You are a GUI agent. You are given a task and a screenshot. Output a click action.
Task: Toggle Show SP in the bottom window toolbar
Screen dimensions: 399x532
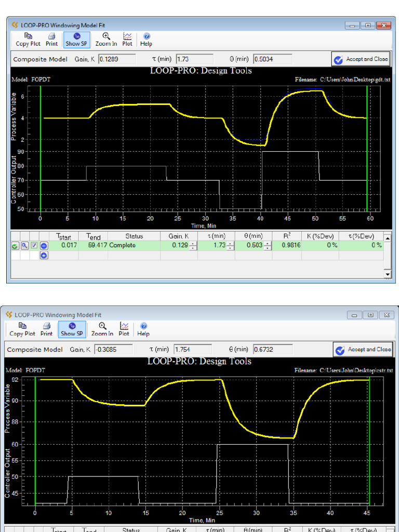coord(72,330)
